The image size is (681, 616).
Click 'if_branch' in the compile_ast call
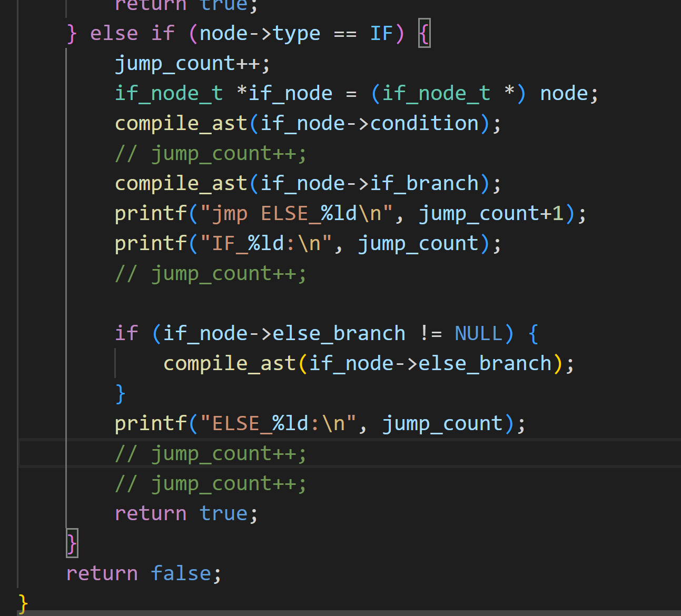click(x=425, y=184)
